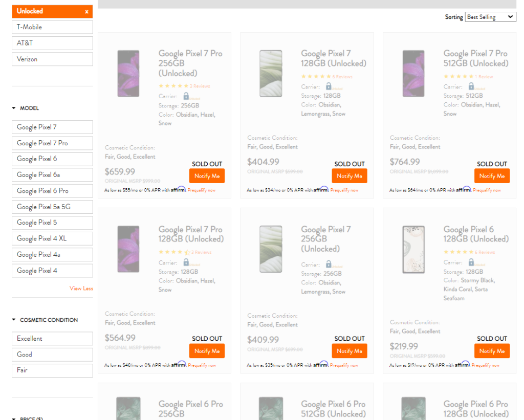Click unlocked carrier lock icon on Pixel 7 Pro 256GB
Viewport: 524px width, 420px height.
(186, 96)
